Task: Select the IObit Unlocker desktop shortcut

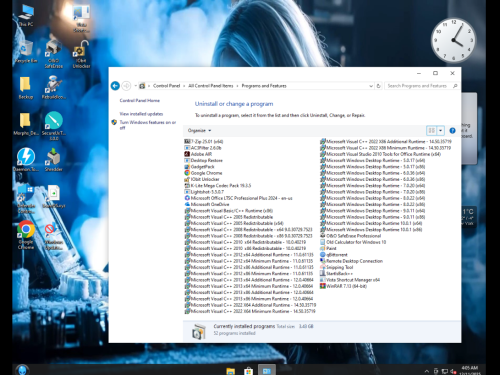Action: [81, 54]
